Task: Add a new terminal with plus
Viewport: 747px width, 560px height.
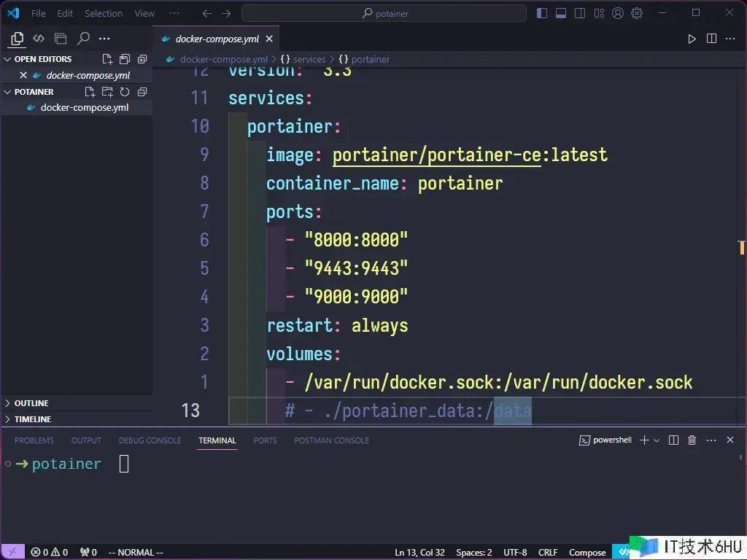Action: (x=644, y=440)
